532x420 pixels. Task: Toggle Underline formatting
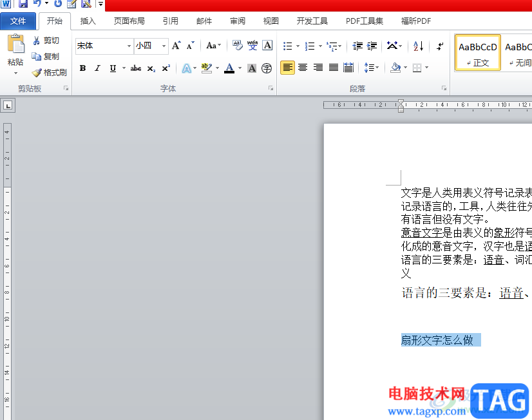(x=113, y=68)
